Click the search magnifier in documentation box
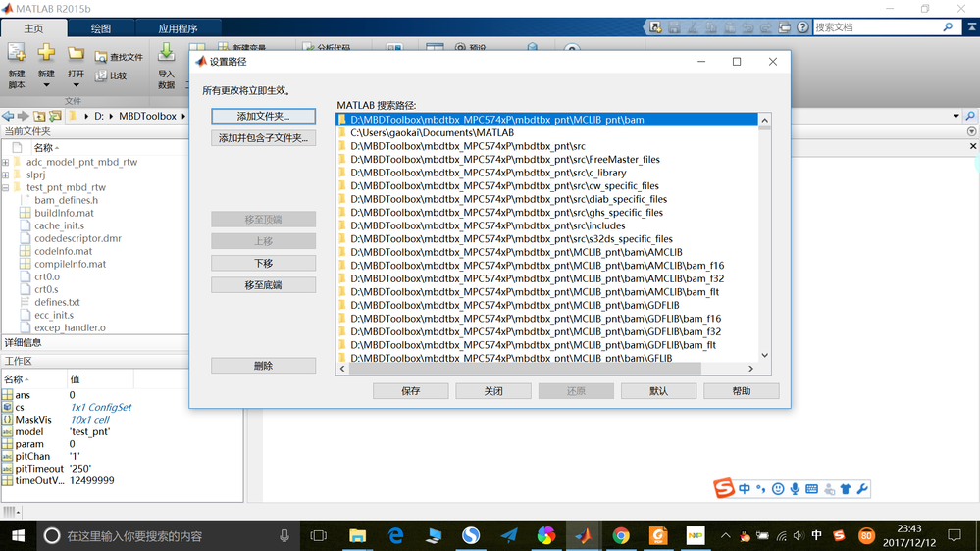Viewport: 980px width, 551px height. coord(949,26)
